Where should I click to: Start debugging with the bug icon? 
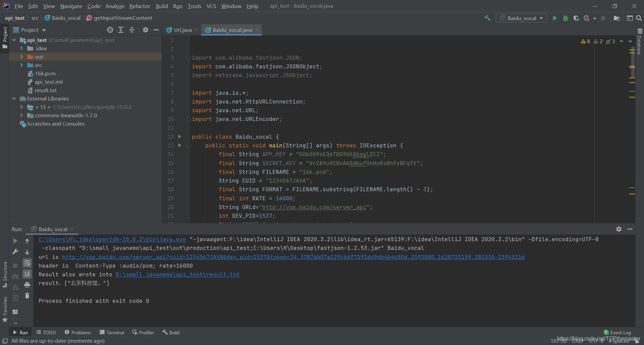(x=566, y=18)
